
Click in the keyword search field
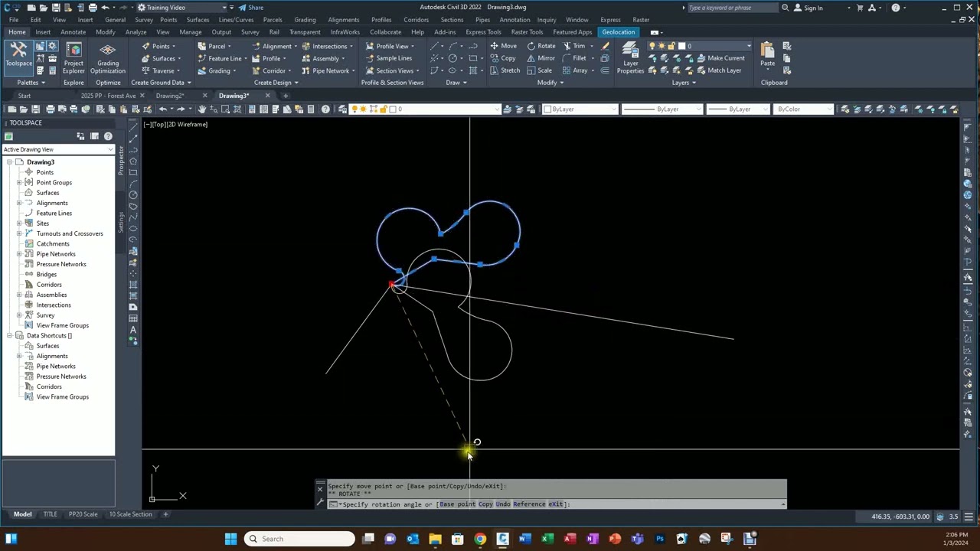pos(732,8)
